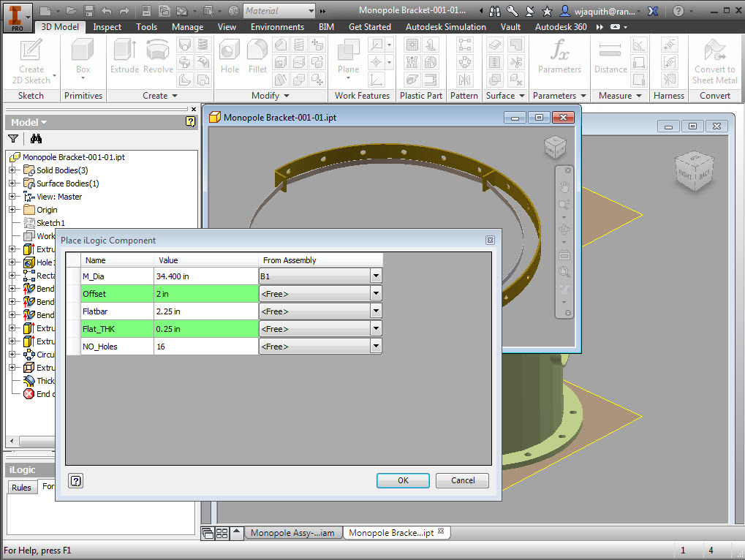Open From Assembly dropdown for NO_Holes
Screen dimensions: 745x560
point(376,346)
